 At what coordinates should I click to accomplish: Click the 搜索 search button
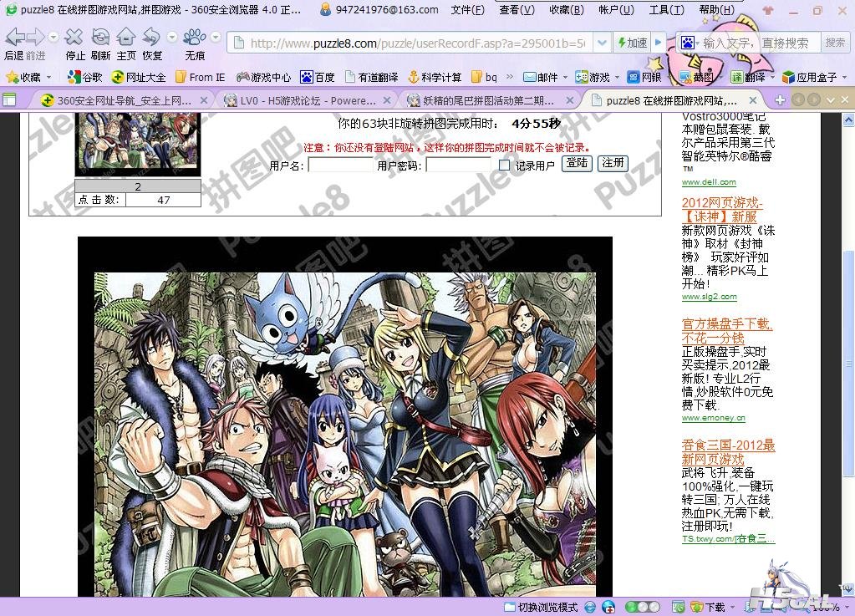[835, 43]
